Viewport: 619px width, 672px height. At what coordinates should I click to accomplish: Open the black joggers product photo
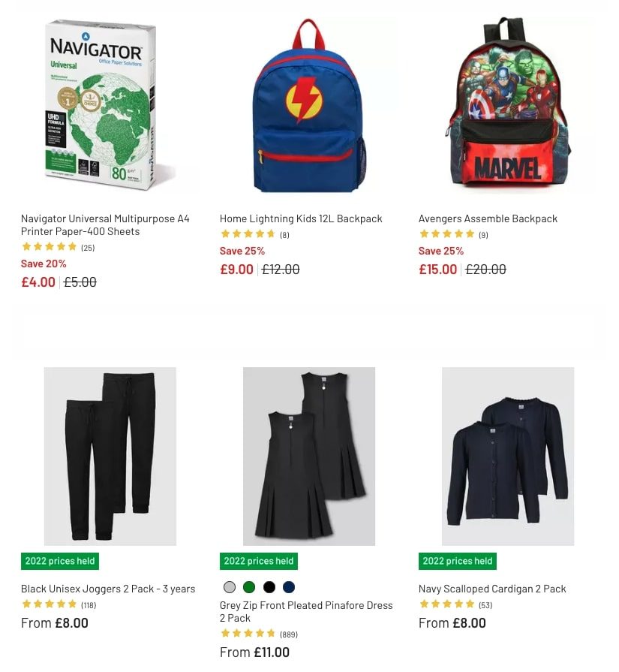click(110, 456)
